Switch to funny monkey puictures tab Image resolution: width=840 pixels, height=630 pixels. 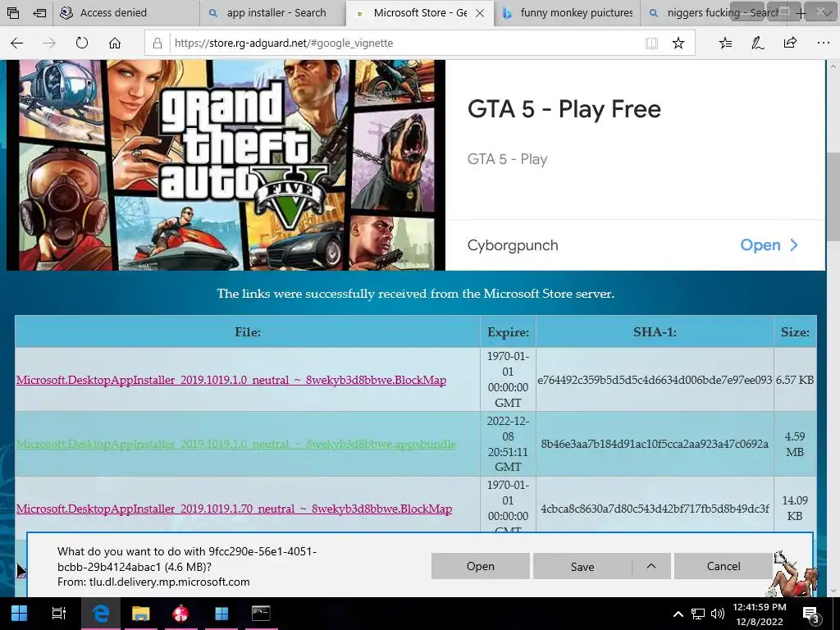pos(566,13)
